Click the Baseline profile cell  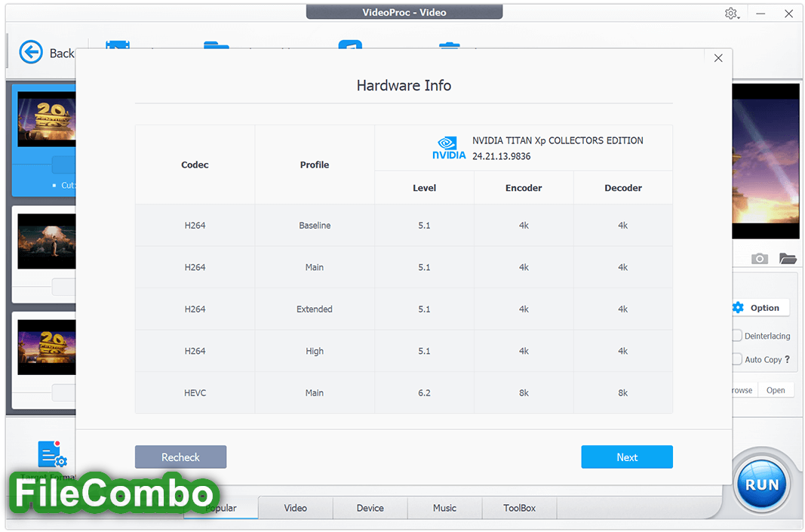[315, 226]
